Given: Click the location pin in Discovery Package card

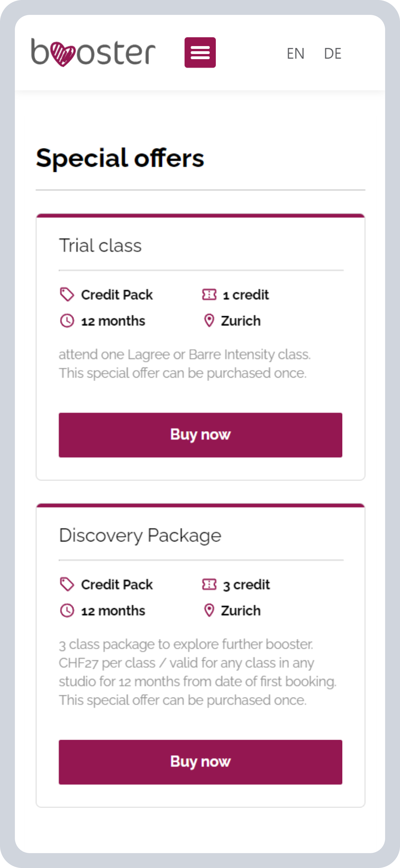Looking at the screenshot, I should 209,610.
